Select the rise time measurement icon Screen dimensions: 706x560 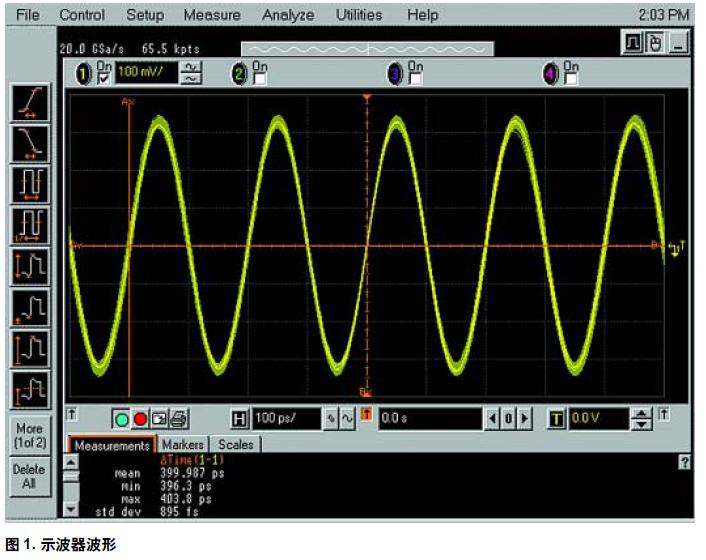tap(29, 103)
